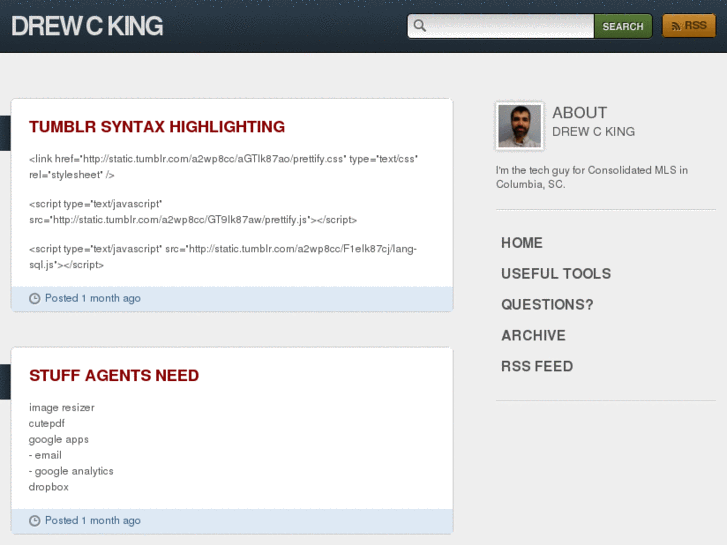
Task: Open the Drew C King profile photo
Action: click(x=519, y=125)
